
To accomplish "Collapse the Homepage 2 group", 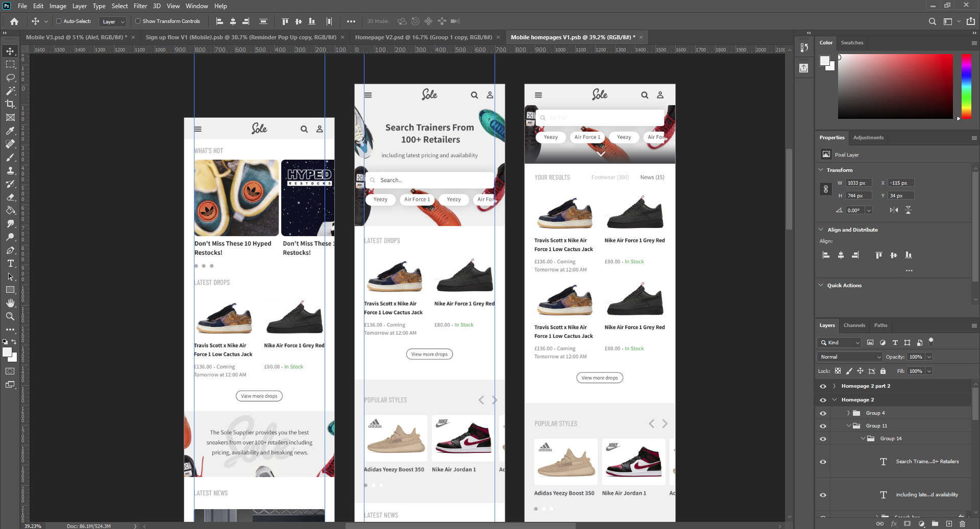I will pos(835,400).
